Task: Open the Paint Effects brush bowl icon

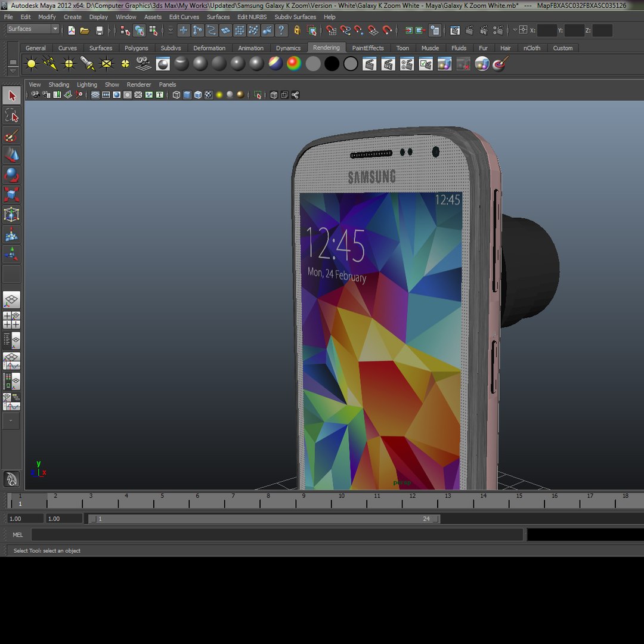Action: (501, 64)
